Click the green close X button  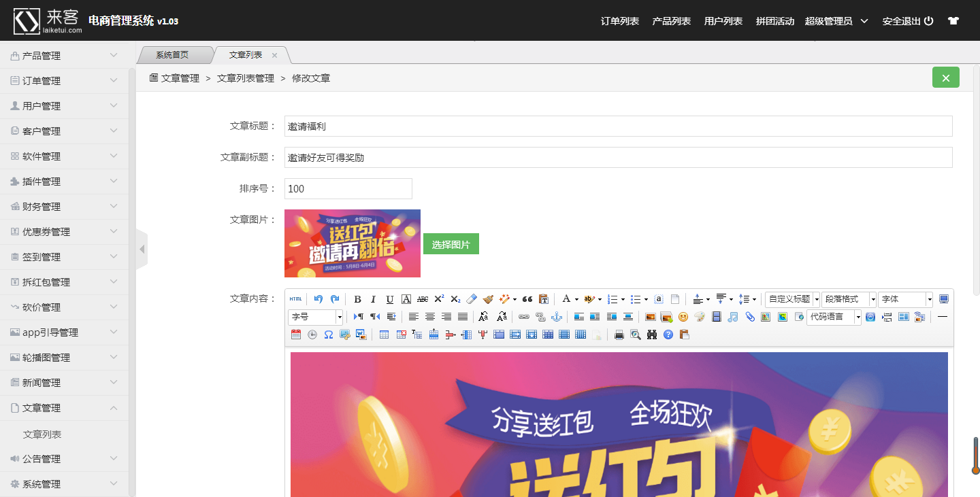coord(946,78)
